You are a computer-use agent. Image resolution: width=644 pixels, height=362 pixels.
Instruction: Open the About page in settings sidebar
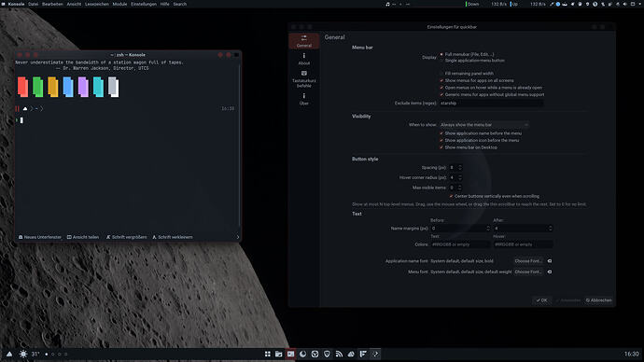pyautogui.click(x=304, y=59)
